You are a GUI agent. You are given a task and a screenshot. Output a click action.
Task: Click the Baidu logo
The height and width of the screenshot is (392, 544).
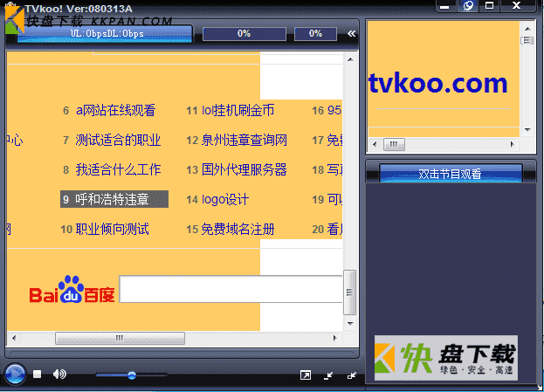[72, 290]
